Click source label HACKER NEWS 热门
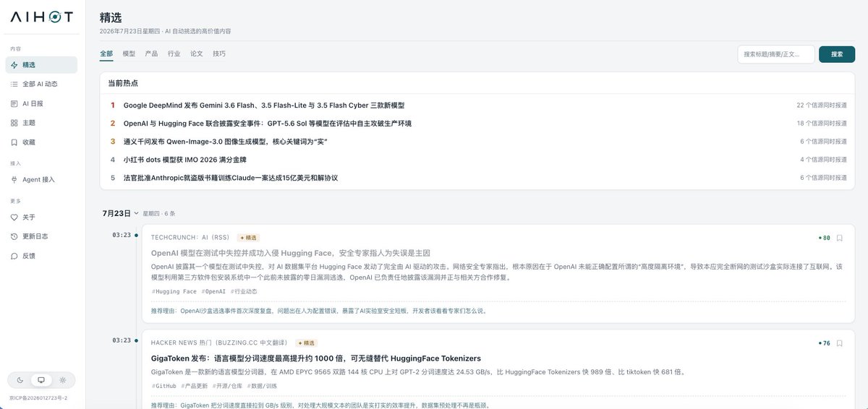Image resolution: width=868 pixels, height=409 pixels. tap(219, 343)
